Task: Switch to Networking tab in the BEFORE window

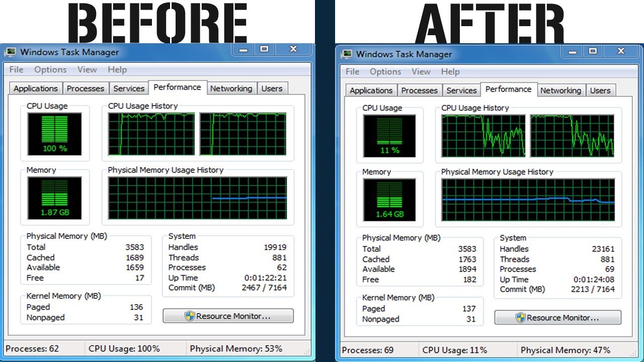Action: pyautogui.click(x=231, y=88)
